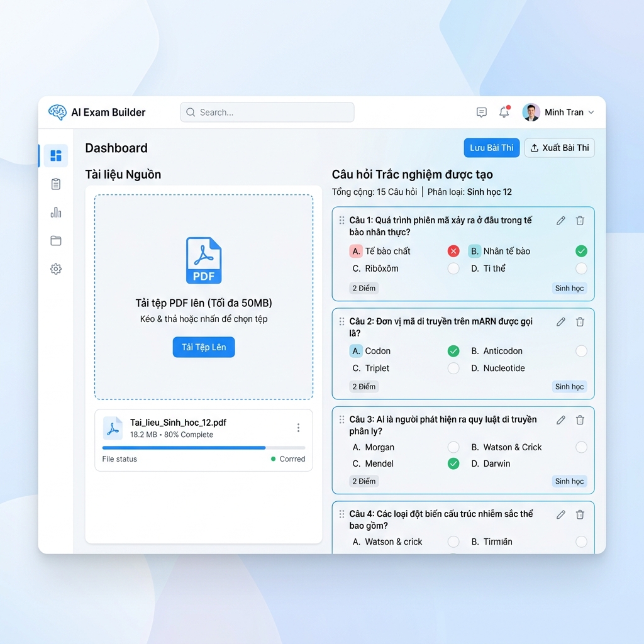Click the Sinh học tag on Câu 2
Image resolution: width=644 pixels, height=644 pixels.
569,387
